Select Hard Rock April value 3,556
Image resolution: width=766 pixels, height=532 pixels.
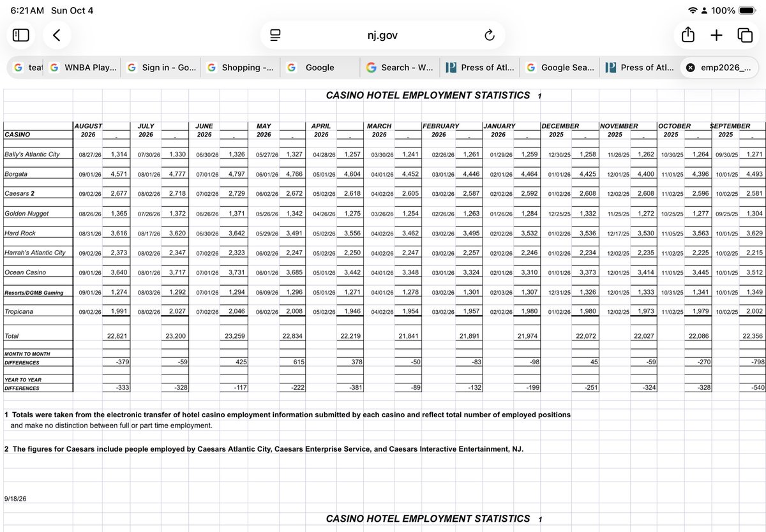[351, 233]
